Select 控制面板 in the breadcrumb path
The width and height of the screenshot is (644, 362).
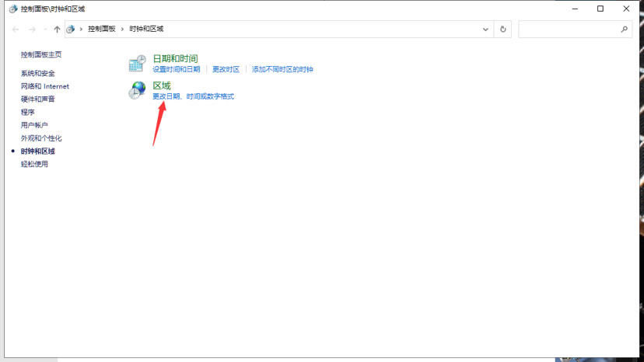101,29
